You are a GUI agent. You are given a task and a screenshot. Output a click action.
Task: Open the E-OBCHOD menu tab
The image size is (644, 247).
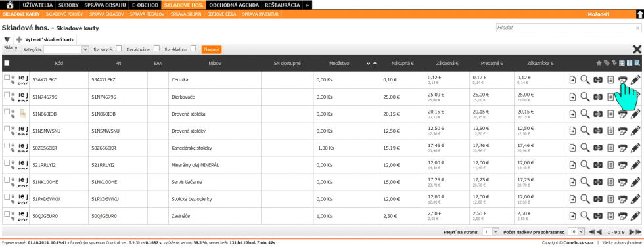[x=145, y=5]
